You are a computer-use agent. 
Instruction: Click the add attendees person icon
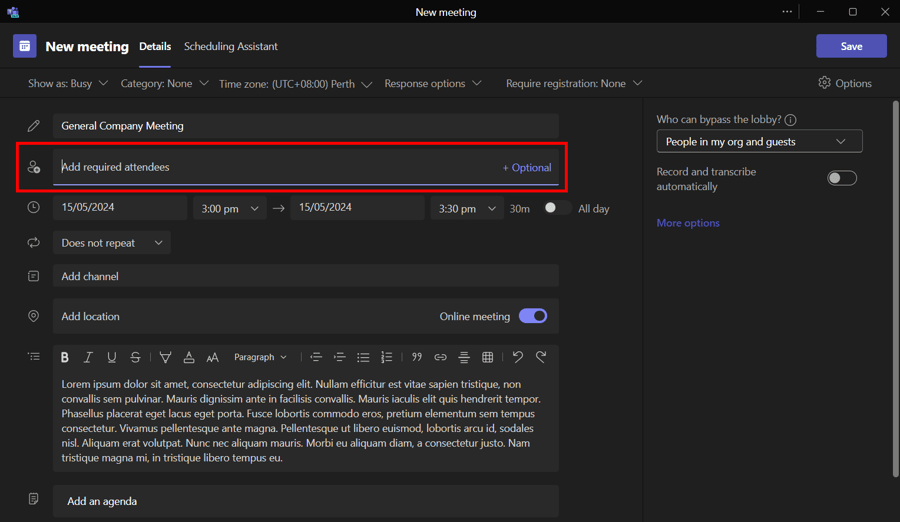click(x=33, y=167)
